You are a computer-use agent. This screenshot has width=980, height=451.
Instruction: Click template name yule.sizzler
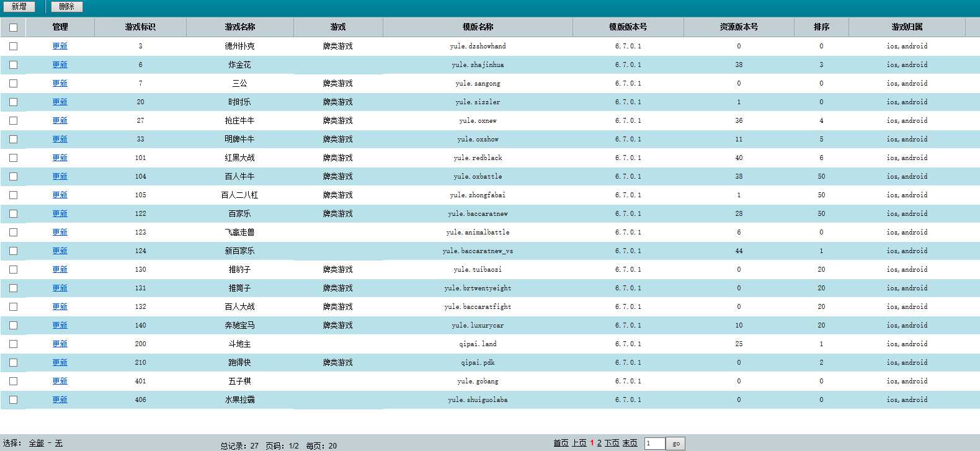coord(478,102)
